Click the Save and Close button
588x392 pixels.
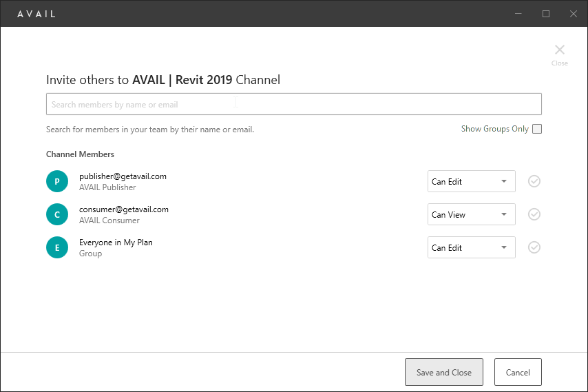click(x=444, y=372)
